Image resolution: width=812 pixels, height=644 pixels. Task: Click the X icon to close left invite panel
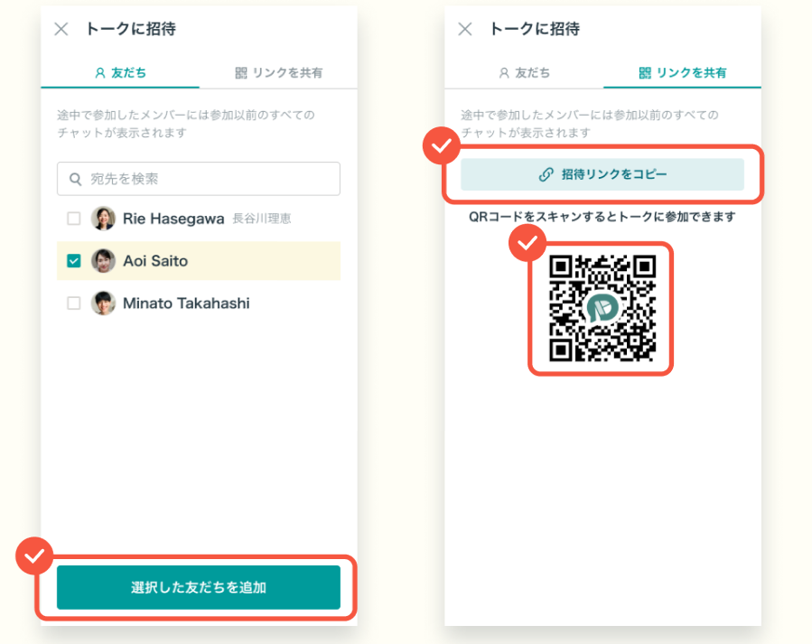(60, 28)
